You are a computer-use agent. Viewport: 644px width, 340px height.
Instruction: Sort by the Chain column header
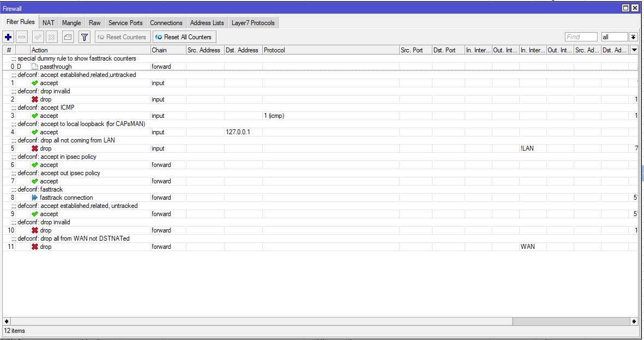click(x=167, y=50)
